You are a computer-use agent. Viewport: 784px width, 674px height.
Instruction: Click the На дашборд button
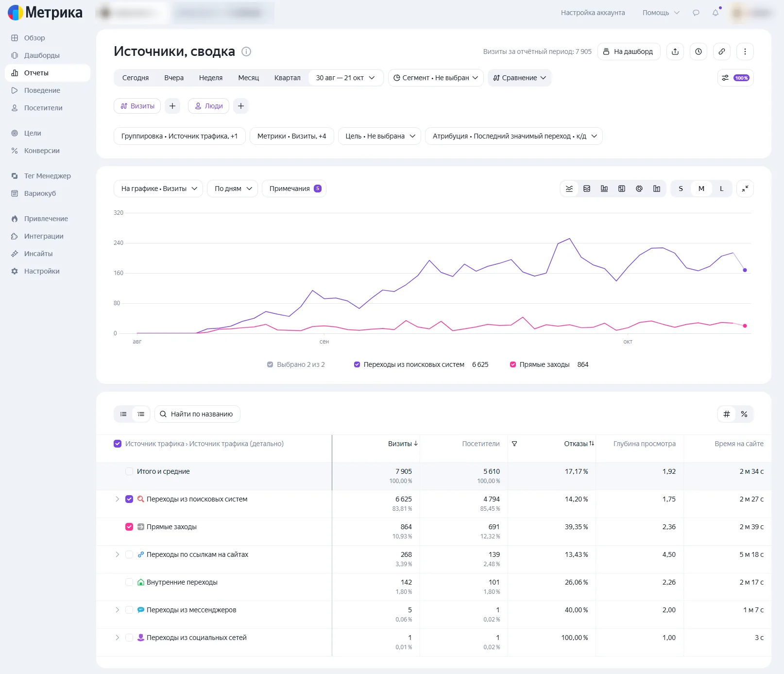point(629,52)
